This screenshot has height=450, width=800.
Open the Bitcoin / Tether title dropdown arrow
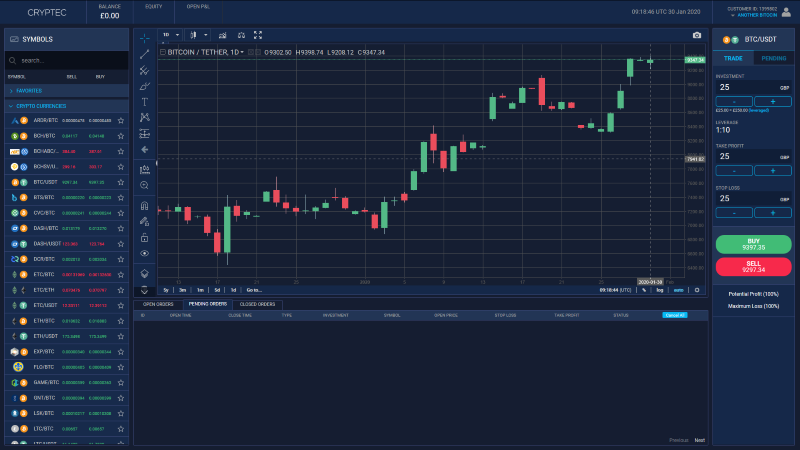242,52
